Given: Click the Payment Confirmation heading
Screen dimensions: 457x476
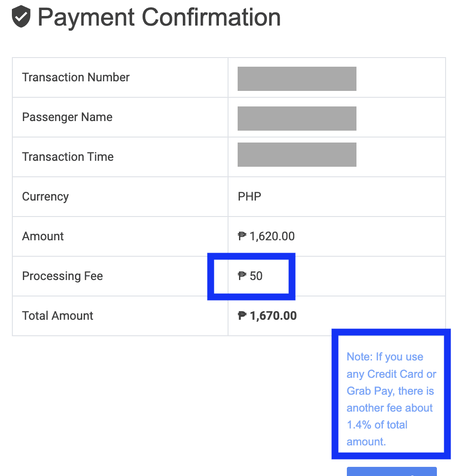Looking at the screenshot, I should 159,17.
